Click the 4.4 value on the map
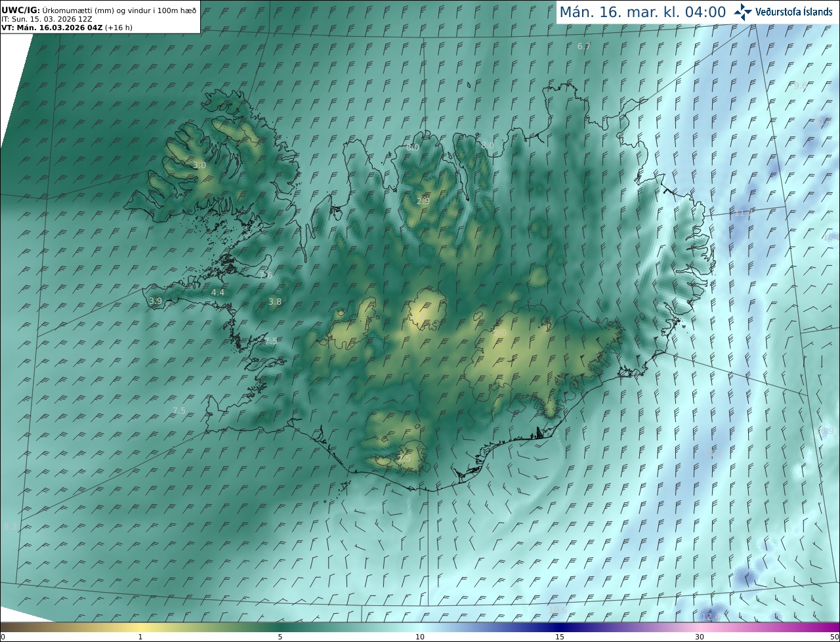Screen dimensions: 840x642 (x=218, y=292)
